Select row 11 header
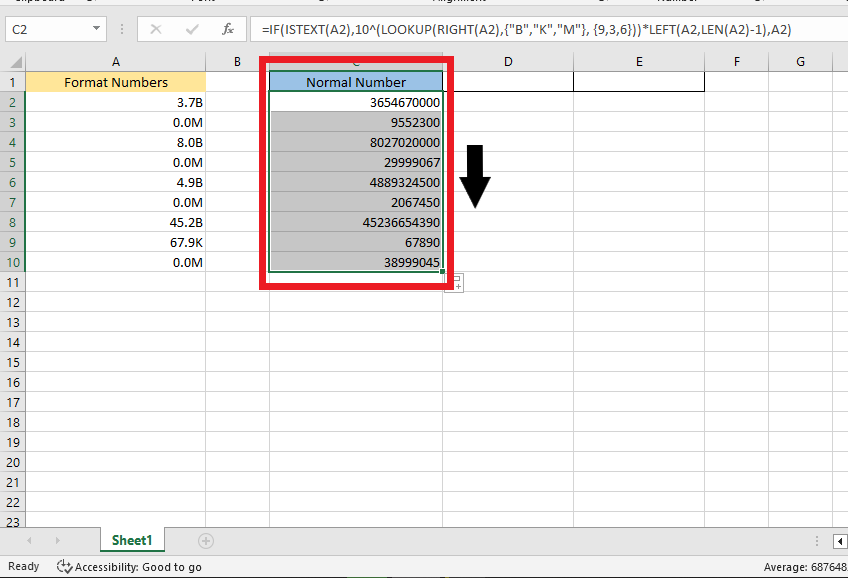This screenshot has height=578, width=848. coord(13,282)
